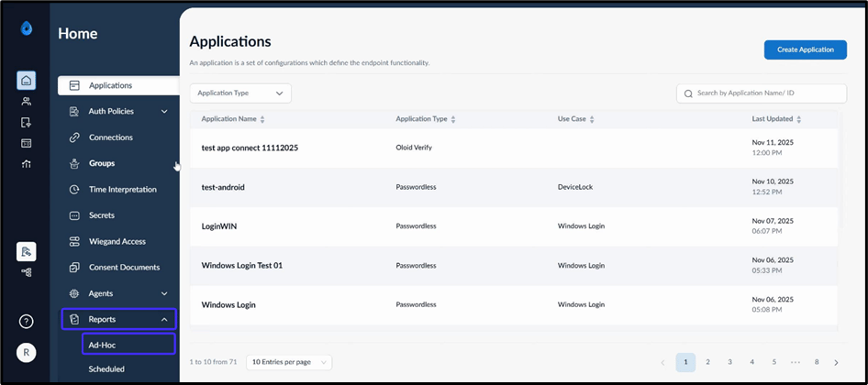
Task: Go to page 4
Action: pos(751,362)
